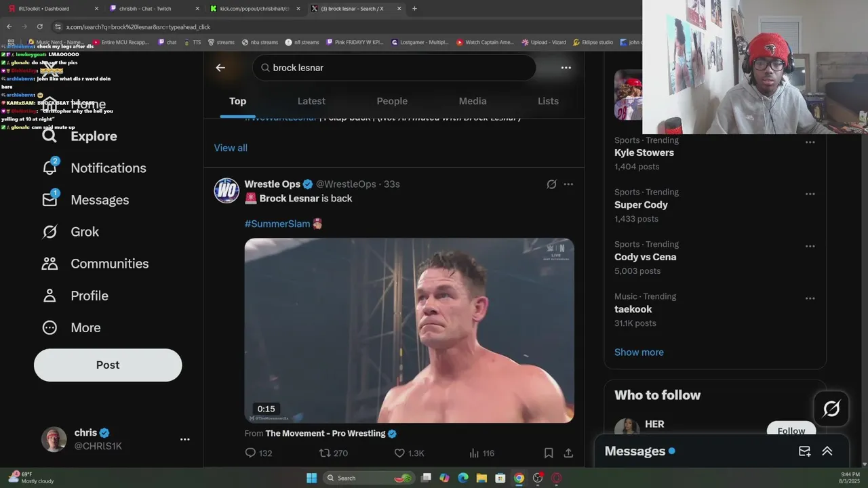Image resolution: width=868 pixels, height=488 pixels.
Task: Open the Lists tab
Action: [548, 101]
